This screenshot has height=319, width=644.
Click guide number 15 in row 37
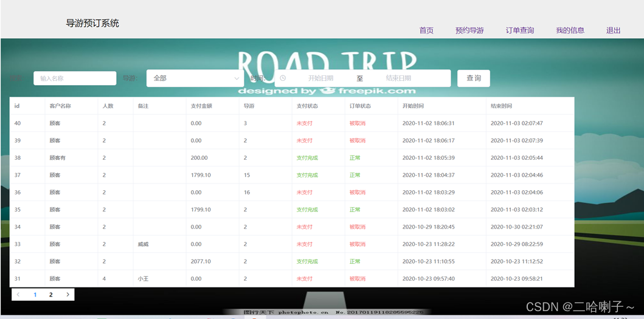(246, 175)
